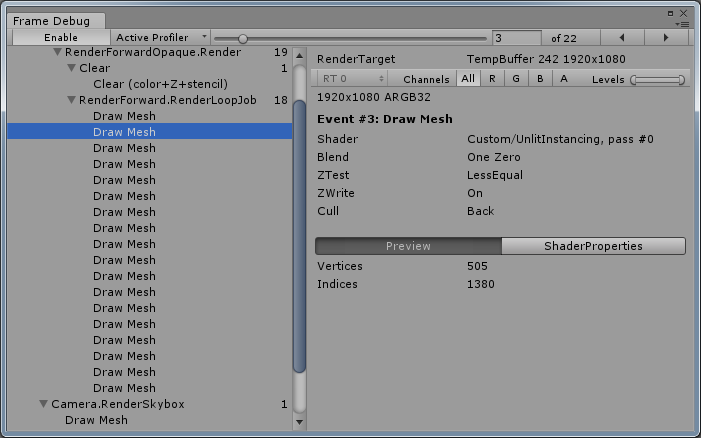Show only the A channel
The width and height of the screenshot is (701, 438).
click(564, 79)
